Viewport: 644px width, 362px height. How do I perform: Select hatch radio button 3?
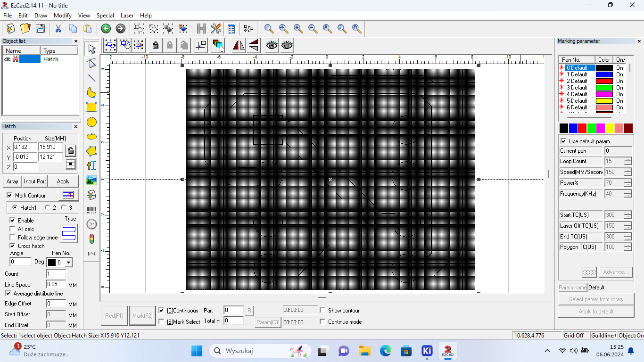pyautogui.click(x=64, y=207)
